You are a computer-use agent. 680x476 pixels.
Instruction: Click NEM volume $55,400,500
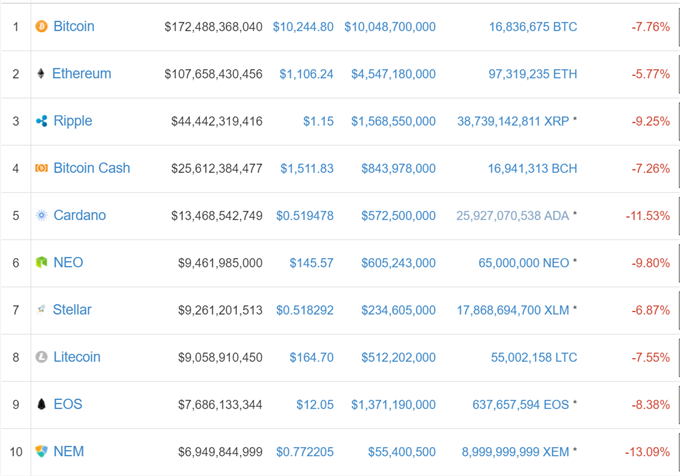402,452
